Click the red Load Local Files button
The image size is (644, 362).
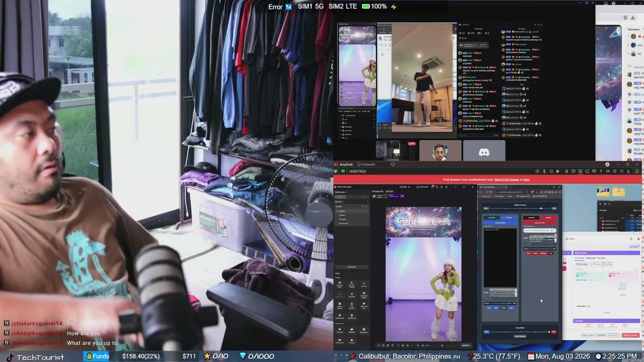540,222
